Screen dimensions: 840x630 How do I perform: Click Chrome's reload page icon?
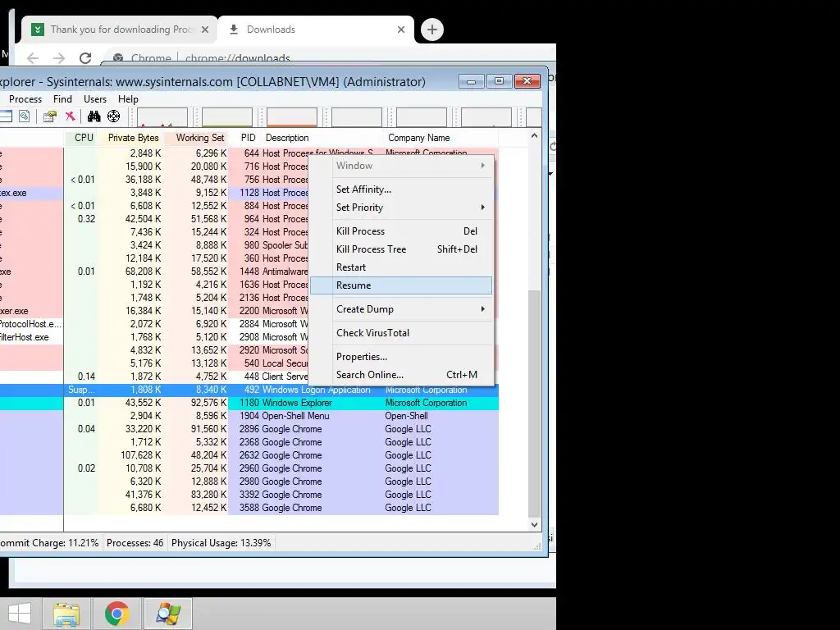[85, 58]
